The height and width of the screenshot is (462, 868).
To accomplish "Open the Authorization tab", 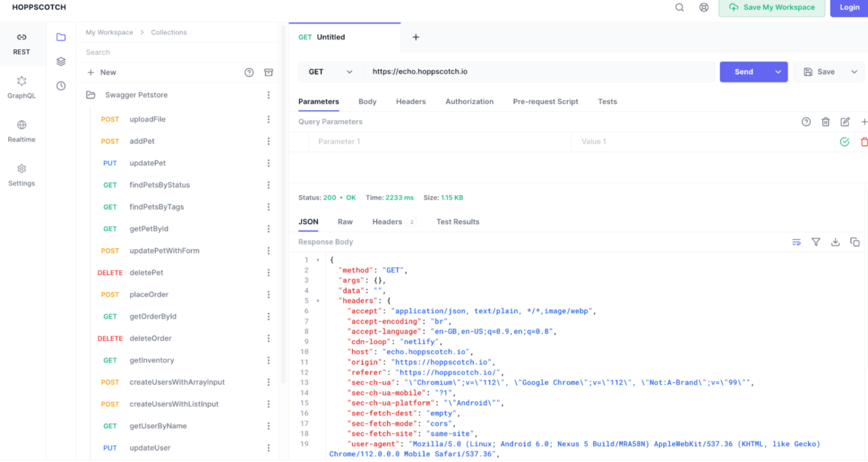I will pos(469,102).
